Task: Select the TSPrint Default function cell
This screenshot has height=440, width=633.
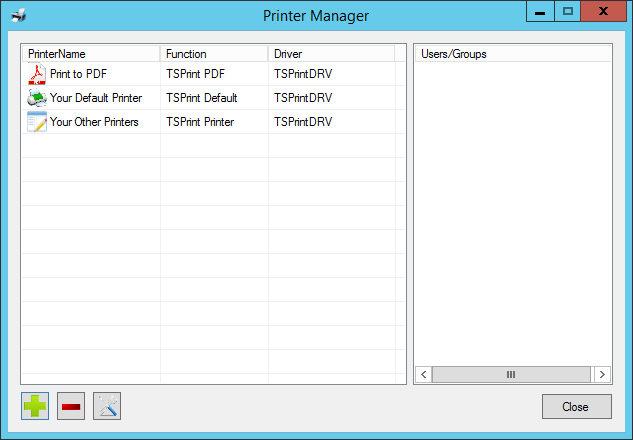Action: point(202,98)
